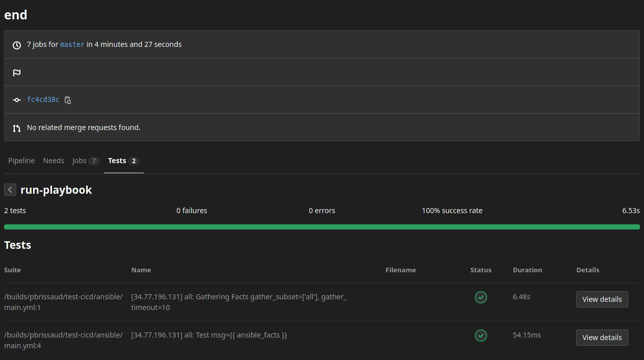The height and width of the screenshot is (360, 644).
Task: Click the '2 tests' summary text
Action: (x=15, y=210)
